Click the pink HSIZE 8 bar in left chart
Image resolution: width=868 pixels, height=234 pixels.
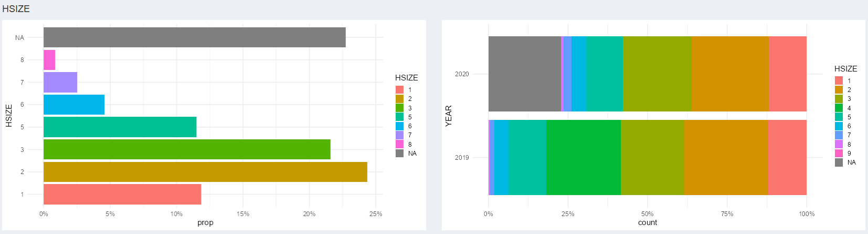tap(49, 60)
